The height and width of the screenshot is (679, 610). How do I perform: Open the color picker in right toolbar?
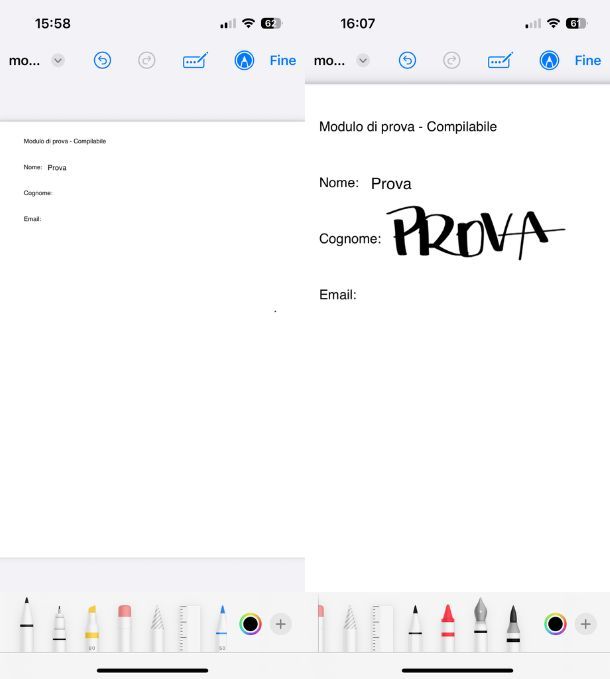[x=555, y=624]
